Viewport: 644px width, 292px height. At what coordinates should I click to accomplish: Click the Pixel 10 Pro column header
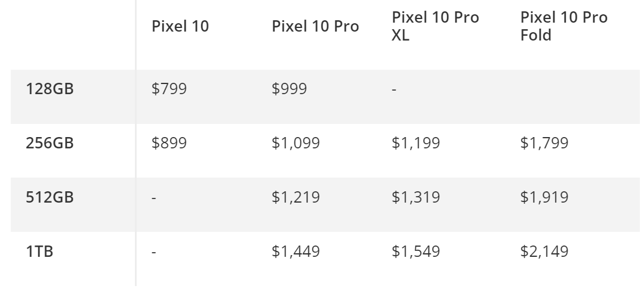pyautogui.click(x=315, y=27)
